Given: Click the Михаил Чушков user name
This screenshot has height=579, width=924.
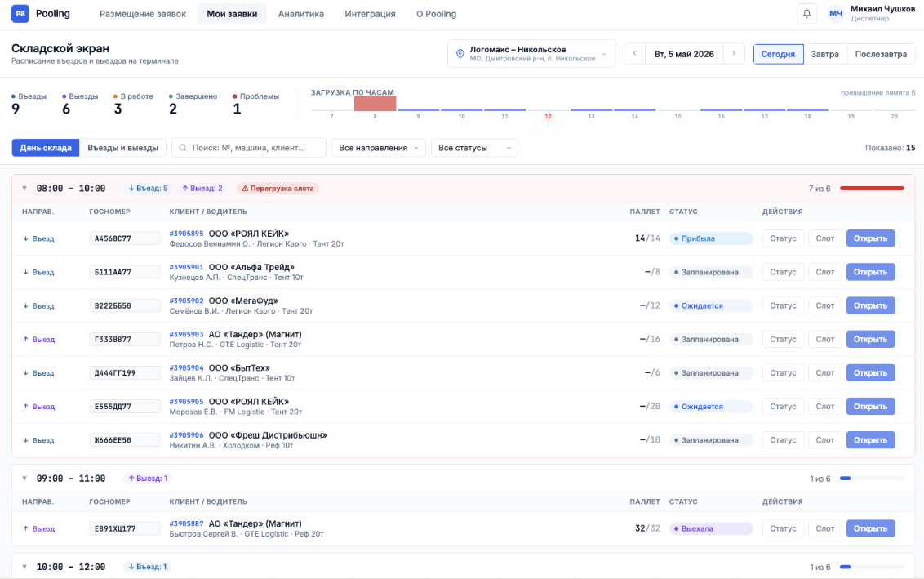Looking at the screenshot, I should point(882,9).
